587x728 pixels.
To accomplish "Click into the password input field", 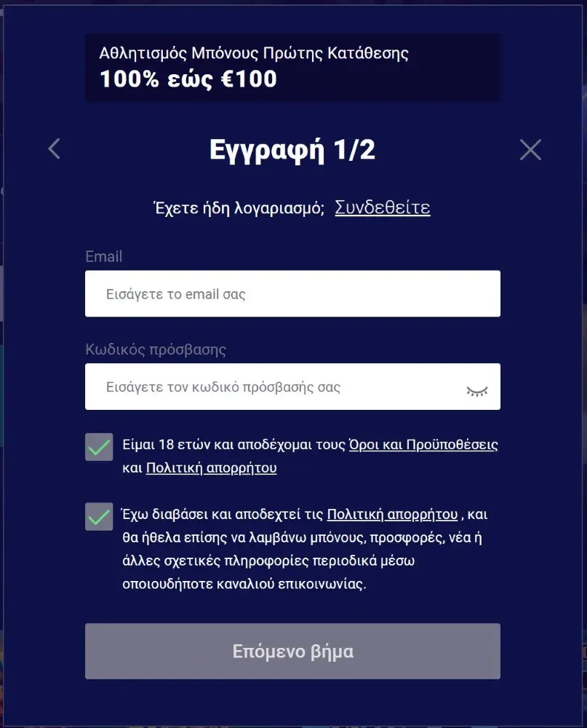I will 276,387.
